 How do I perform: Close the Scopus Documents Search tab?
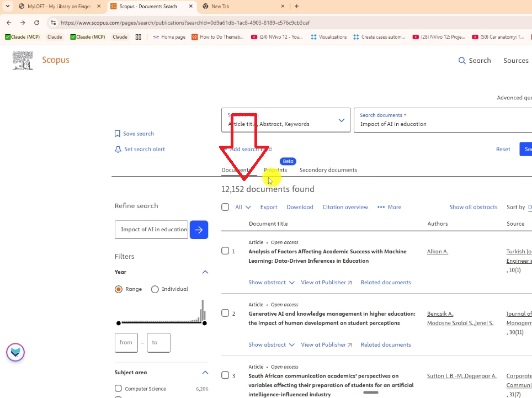[x=191, y=6]
